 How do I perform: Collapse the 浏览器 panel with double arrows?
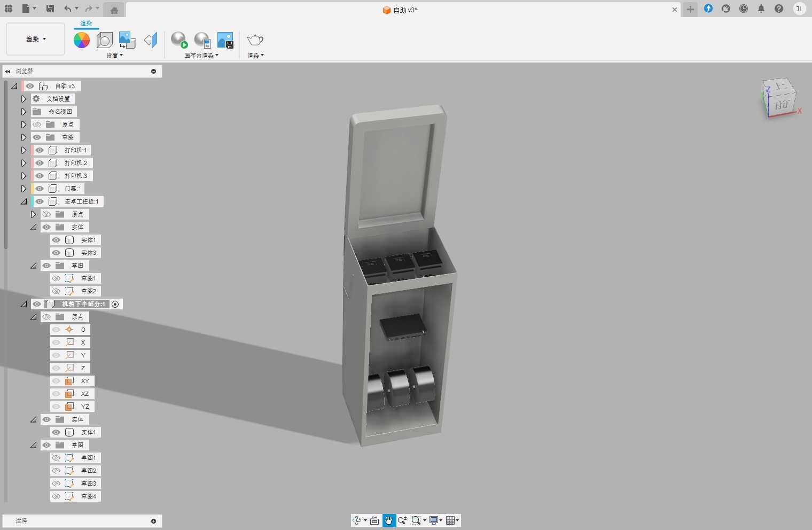(x=7, y=71)
